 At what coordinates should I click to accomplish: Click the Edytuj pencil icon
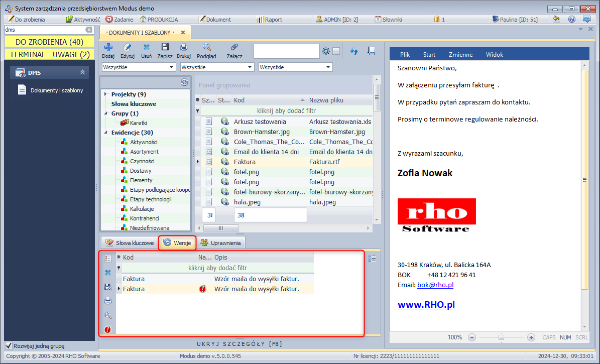click(127, 47)
